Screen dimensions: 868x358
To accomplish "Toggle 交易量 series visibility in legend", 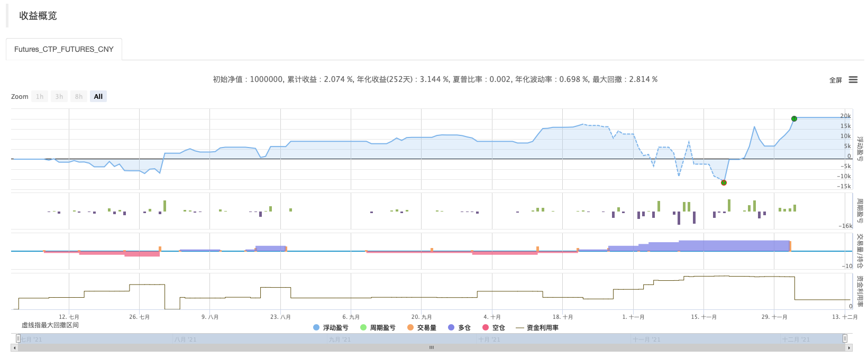I will click(x=422, y=328).
